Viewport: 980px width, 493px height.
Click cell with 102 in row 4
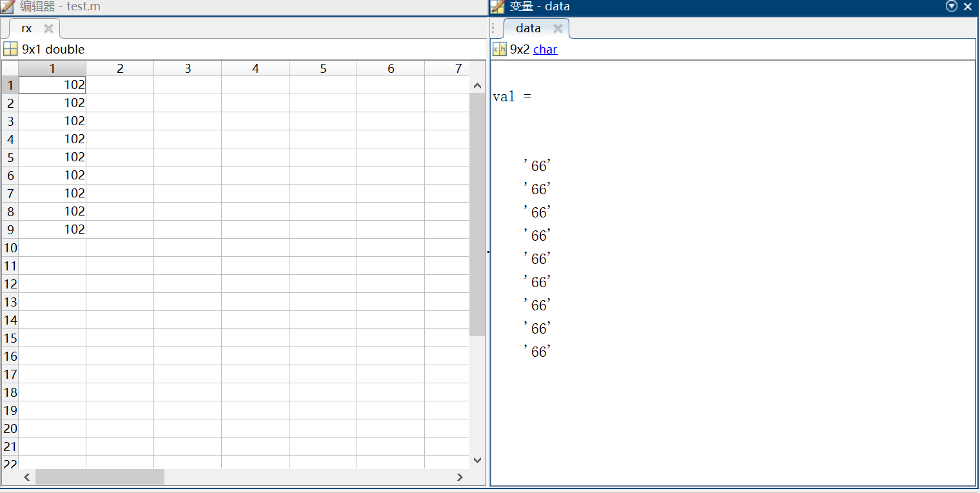tap(52, 139)
